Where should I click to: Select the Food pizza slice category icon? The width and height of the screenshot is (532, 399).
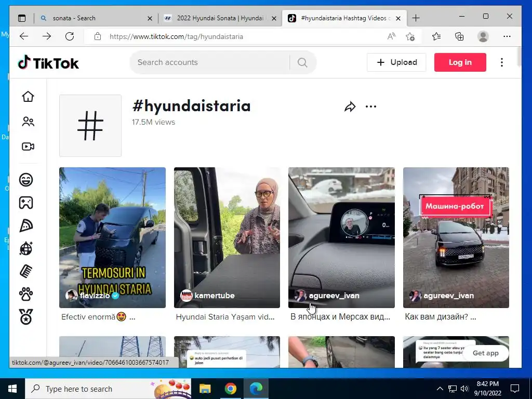[26, 225]
